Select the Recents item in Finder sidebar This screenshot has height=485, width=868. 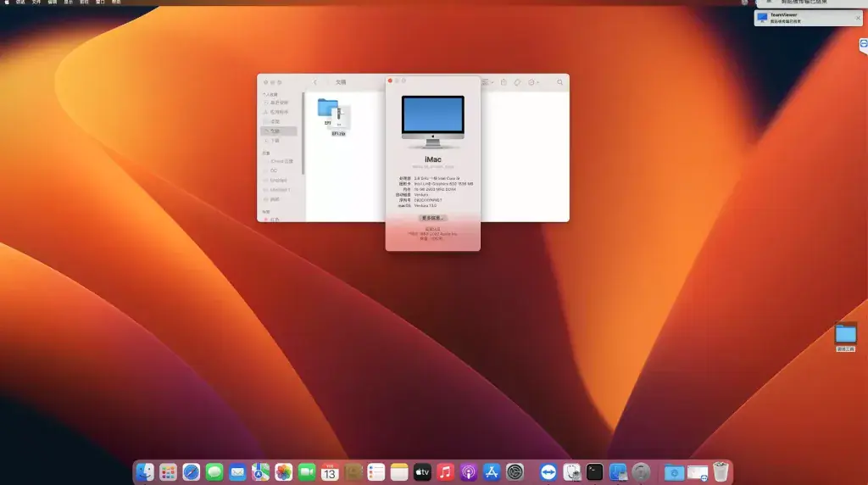(278, 103)
